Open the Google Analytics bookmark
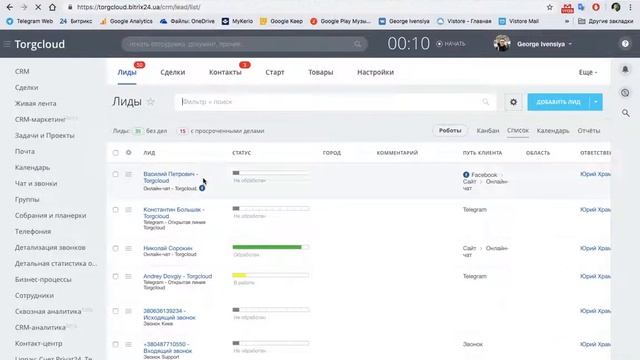This screenshot has height=360, width=640. click(126, 21)
